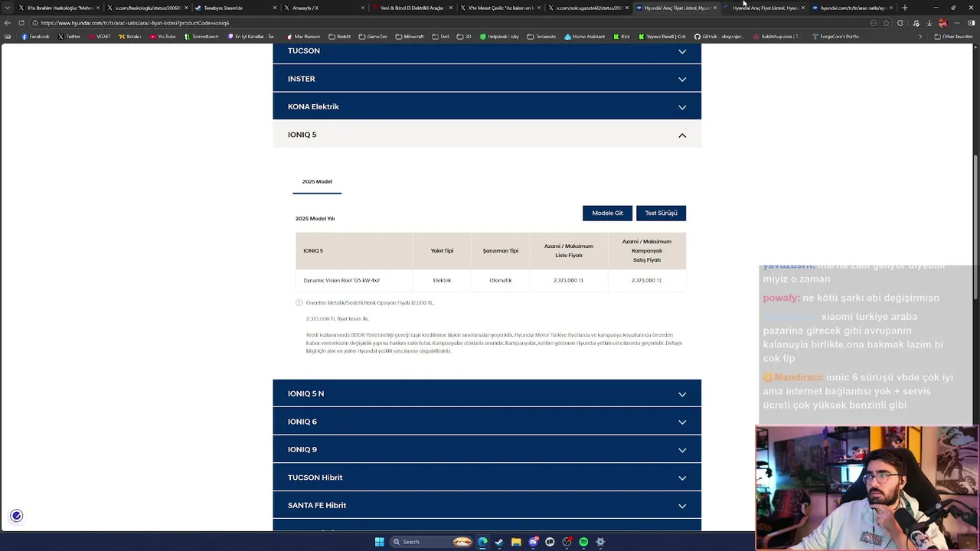Expand the SANTA FE Hibrit section

click(x=486, y=505)
